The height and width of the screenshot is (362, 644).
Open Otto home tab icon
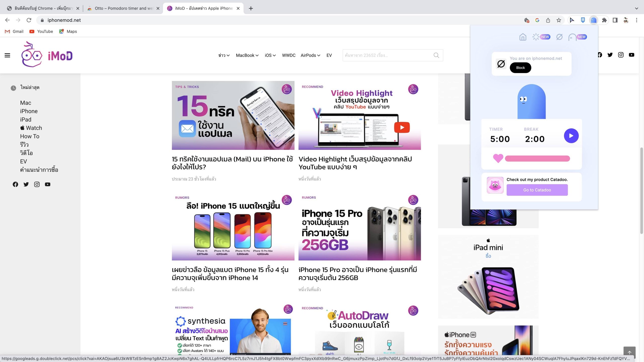tap(523, 37)
